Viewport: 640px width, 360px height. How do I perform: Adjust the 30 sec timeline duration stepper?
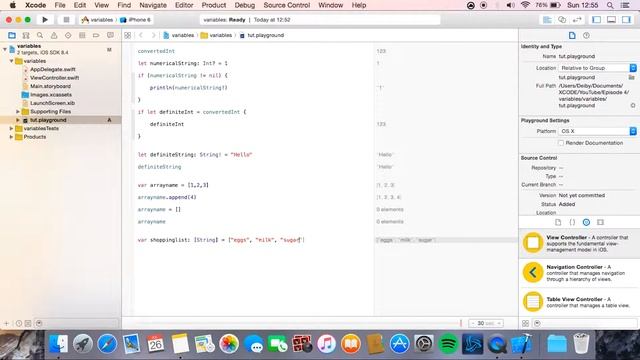tap(486, 323)
